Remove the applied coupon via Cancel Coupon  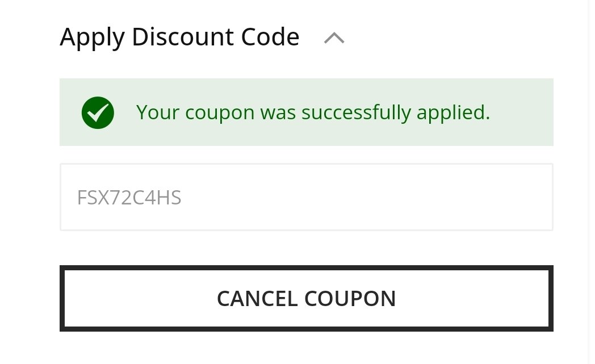(x=306, y=298)
